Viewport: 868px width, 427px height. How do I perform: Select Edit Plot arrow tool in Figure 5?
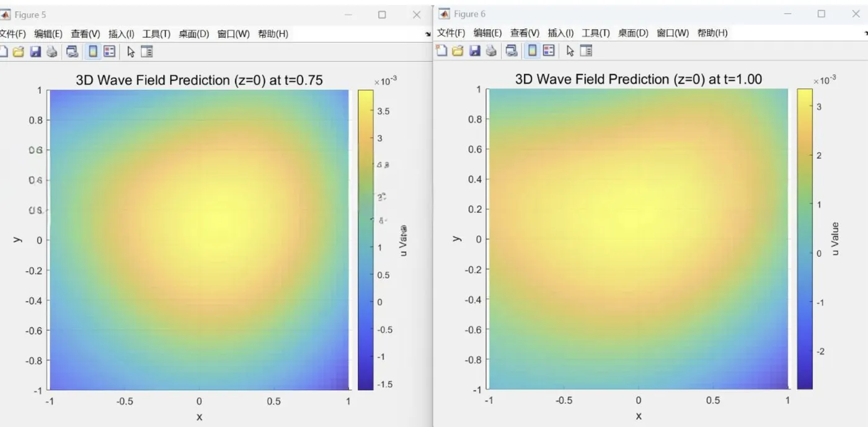click(131, 52)
